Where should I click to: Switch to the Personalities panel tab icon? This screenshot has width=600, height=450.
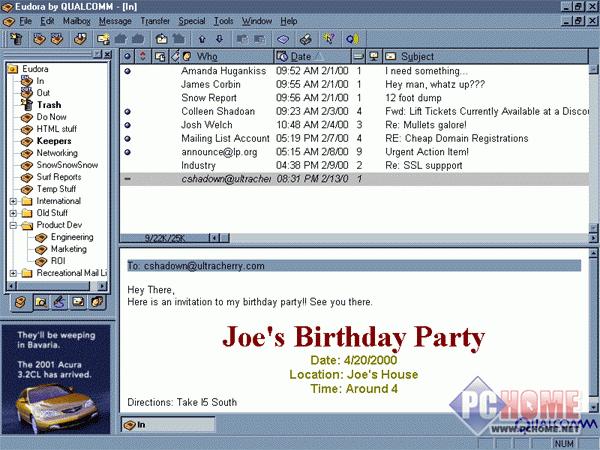click(x=97, y=302)
